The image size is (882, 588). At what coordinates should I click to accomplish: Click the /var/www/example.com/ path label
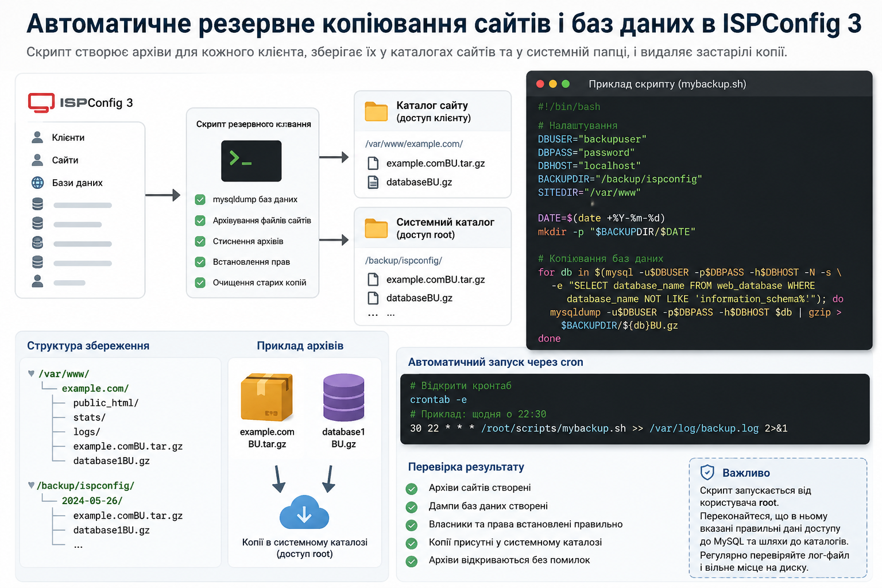coord(414,144)
